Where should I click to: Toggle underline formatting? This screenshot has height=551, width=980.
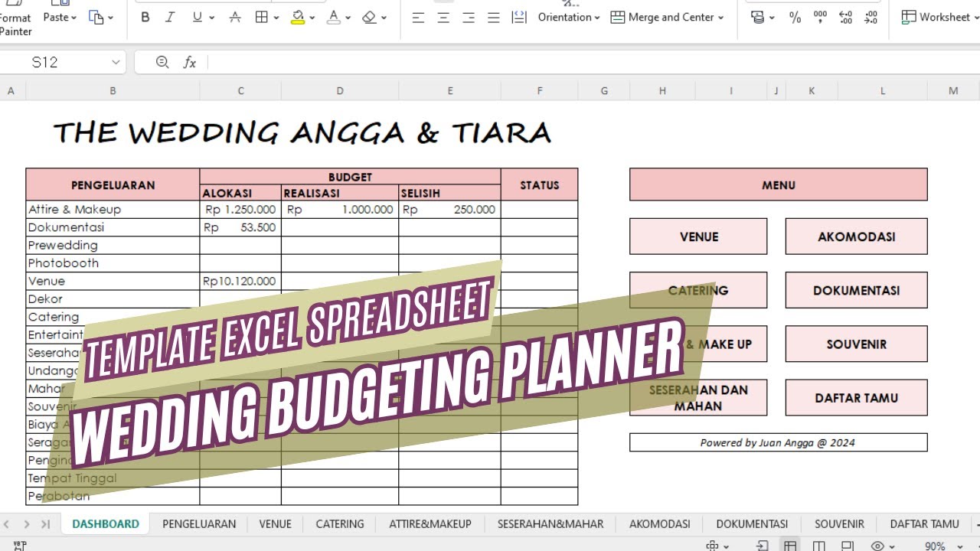(198, 17)
